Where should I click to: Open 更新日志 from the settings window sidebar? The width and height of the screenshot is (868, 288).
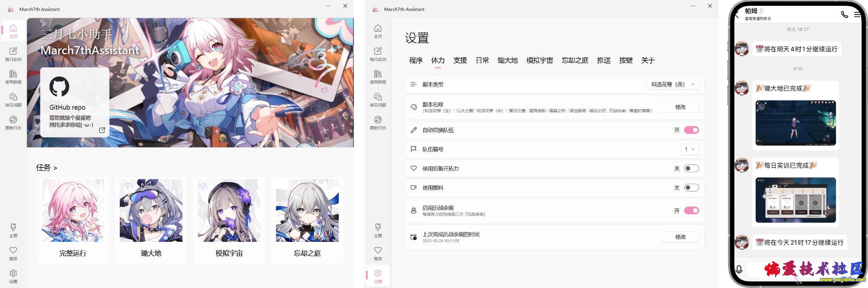(x=378, y=123)
